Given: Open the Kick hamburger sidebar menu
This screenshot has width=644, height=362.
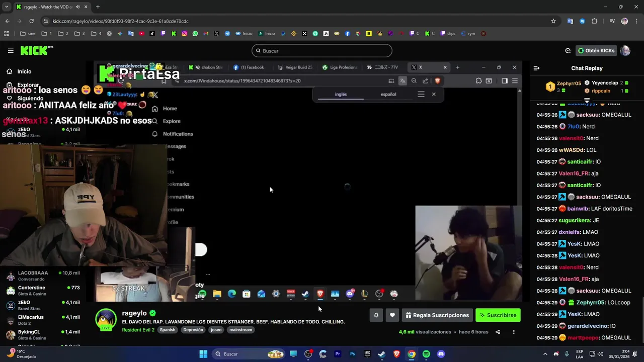Looking at the screenshot, I should (x=11, y=51).
